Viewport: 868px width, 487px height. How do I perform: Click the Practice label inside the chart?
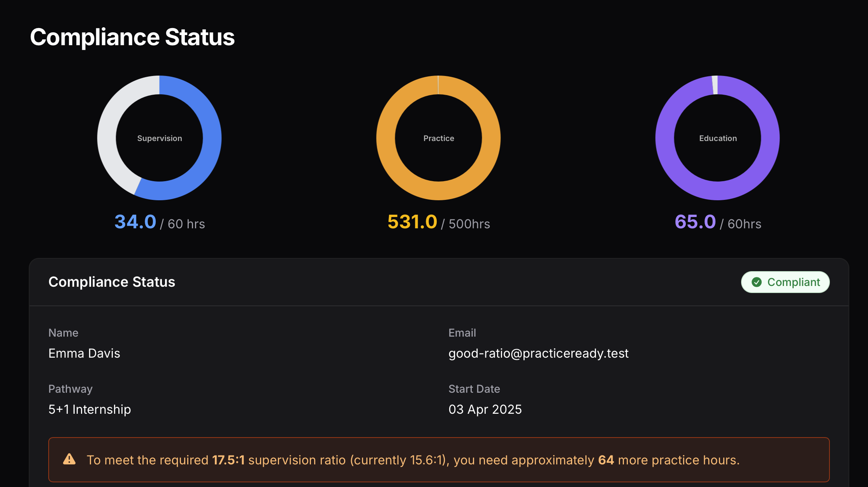point(439,138)
